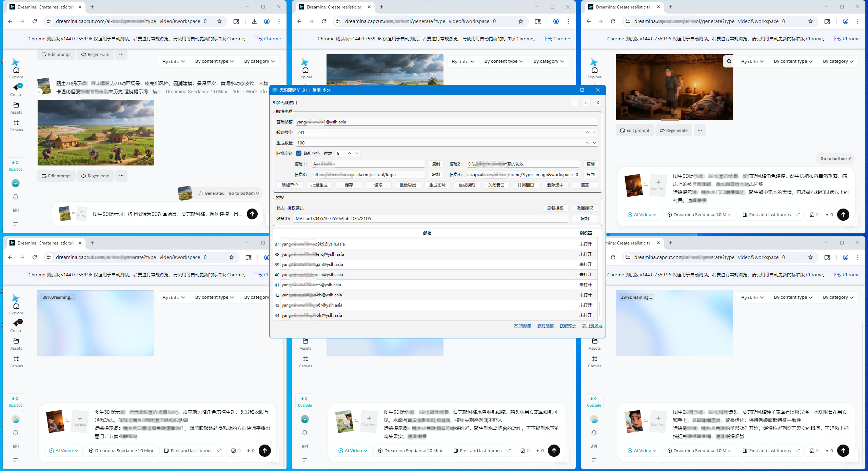Click Assets folder icon in 29% Dreaming window

click(x=594, y=341)
